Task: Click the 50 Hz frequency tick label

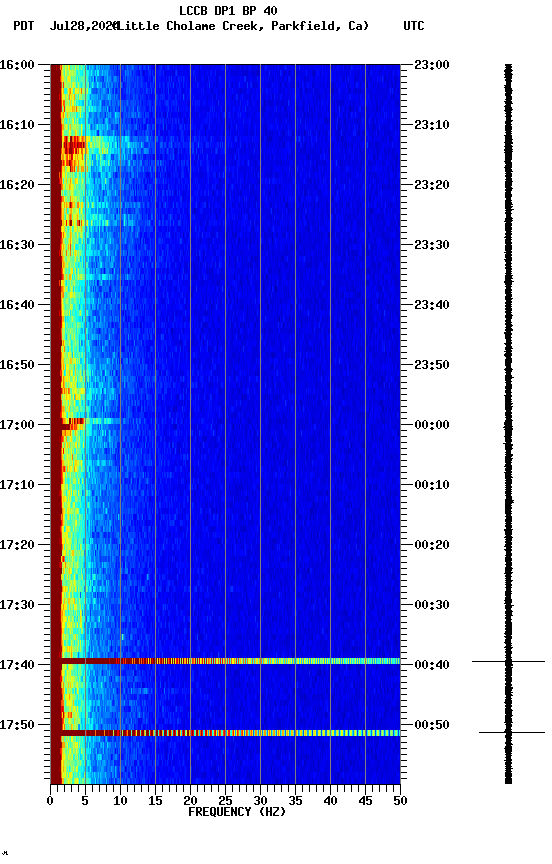Action: point(401,801)
